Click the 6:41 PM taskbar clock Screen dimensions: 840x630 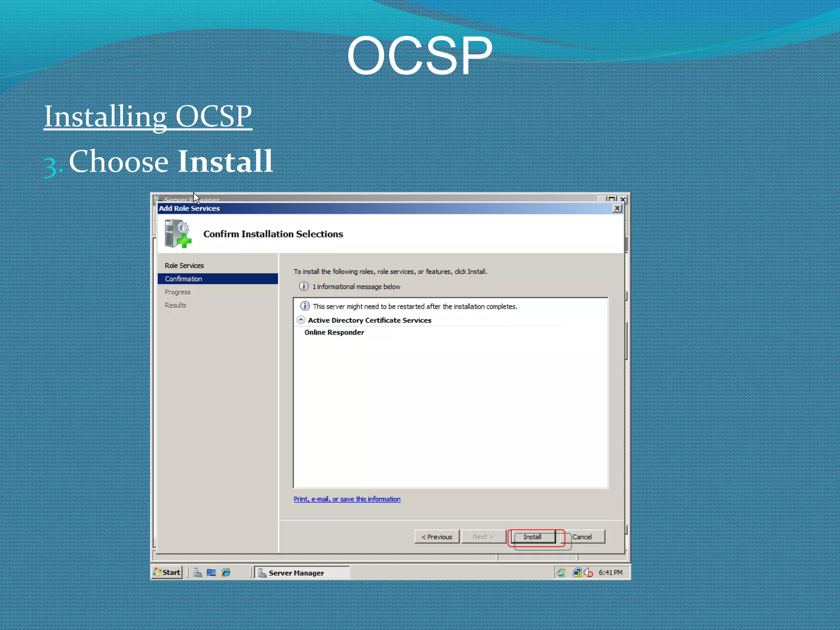[x=610, y=573]
